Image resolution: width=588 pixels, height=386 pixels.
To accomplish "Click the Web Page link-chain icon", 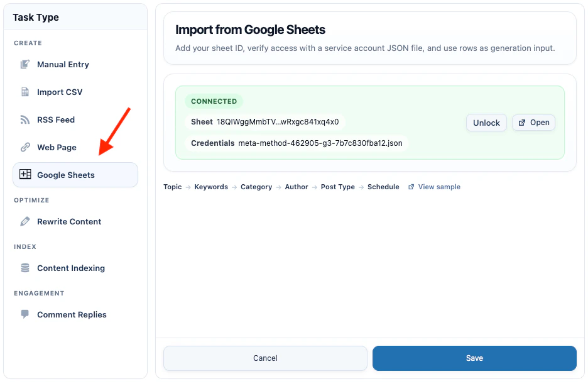I will (x=24, y=147).
